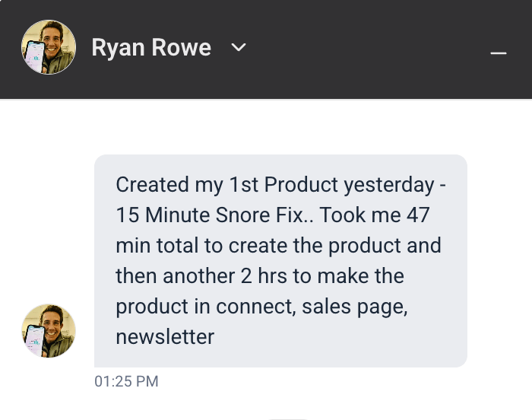Expand the chevron next to Ryan Rowe
Viewport: 532px width, 420px height.
coord(239,48)
